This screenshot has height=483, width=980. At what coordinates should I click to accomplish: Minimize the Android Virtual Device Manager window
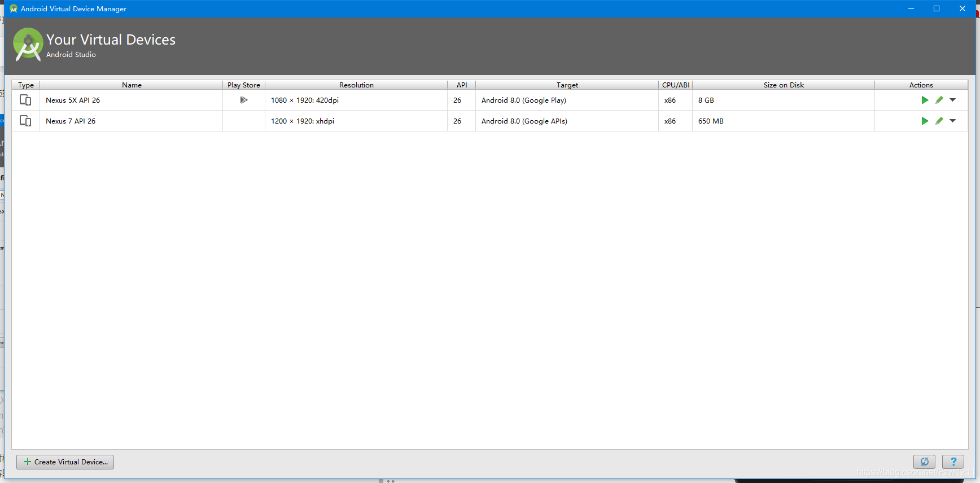(x=911, y=8)
